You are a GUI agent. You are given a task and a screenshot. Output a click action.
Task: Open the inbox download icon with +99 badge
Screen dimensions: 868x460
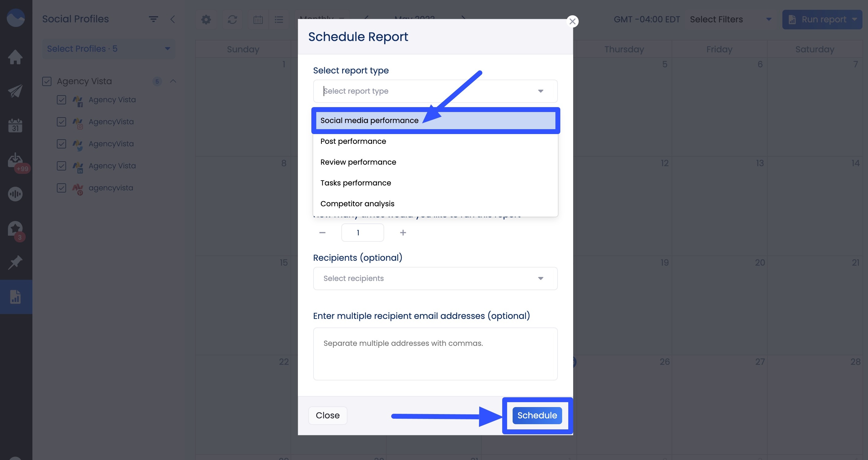coord(16,160)
